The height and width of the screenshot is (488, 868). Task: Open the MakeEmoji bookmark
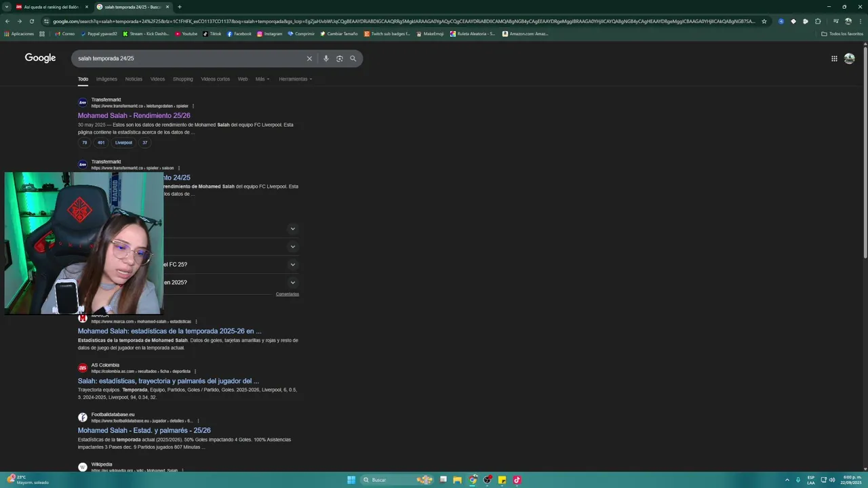pos(431,34)
